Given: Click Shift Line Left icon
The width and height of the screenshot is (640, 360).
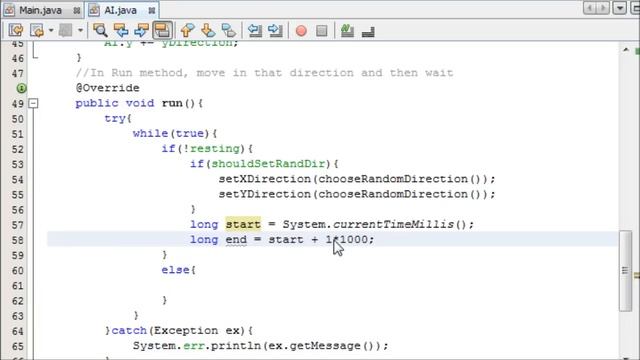Looking at the screenshot, I should (255, 31).
